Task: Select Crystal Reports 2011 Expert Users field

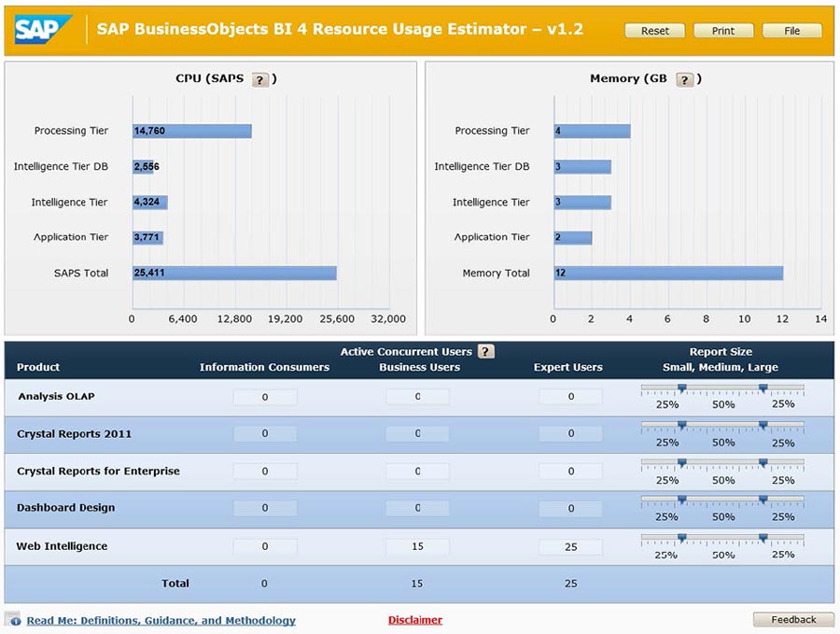Action: click(570, 433)
